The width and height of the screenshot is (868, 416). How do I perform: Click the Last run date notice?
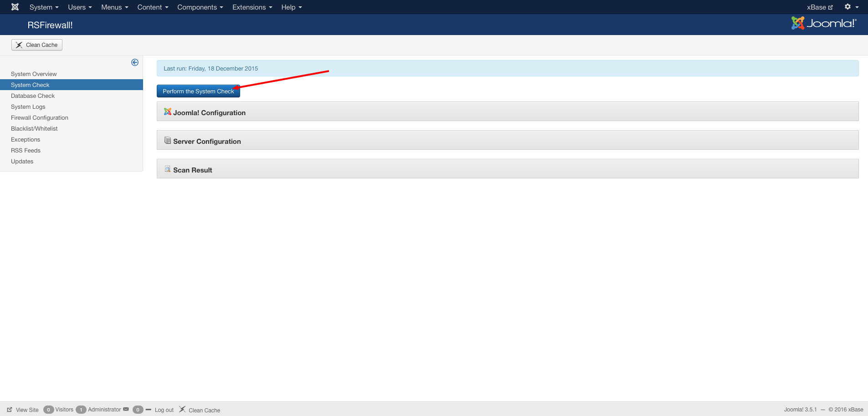tap(508, 68)
